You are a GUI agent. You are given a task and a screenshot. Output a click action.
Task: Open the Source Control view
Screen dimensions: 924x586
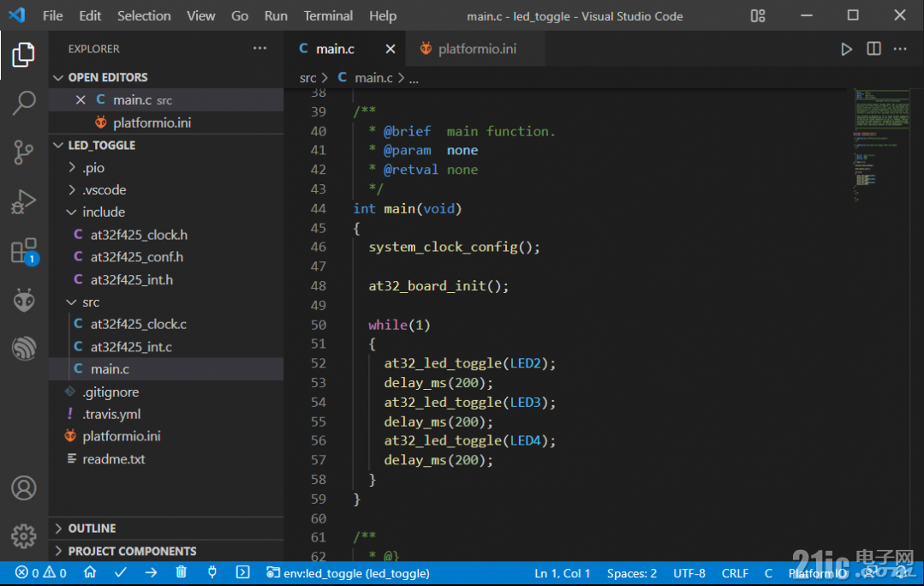pyautogui.click(x=24, y=152)
